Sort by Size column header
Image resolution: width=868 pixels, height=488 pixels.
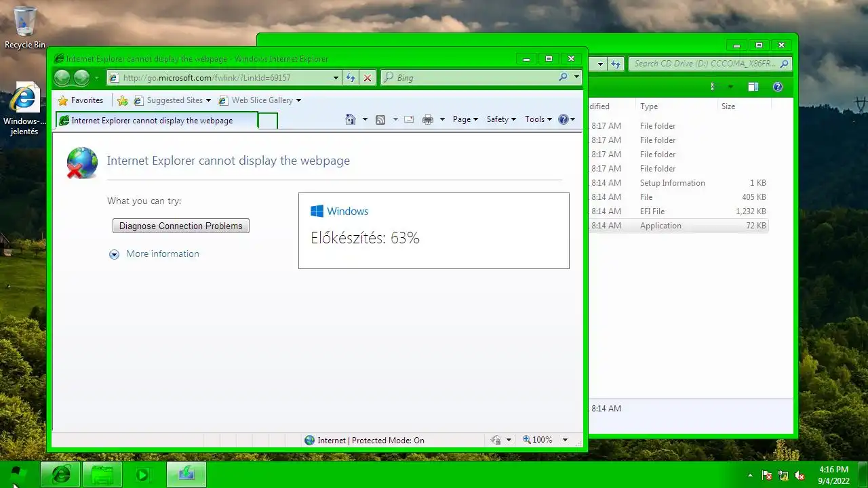coord(744,106)
